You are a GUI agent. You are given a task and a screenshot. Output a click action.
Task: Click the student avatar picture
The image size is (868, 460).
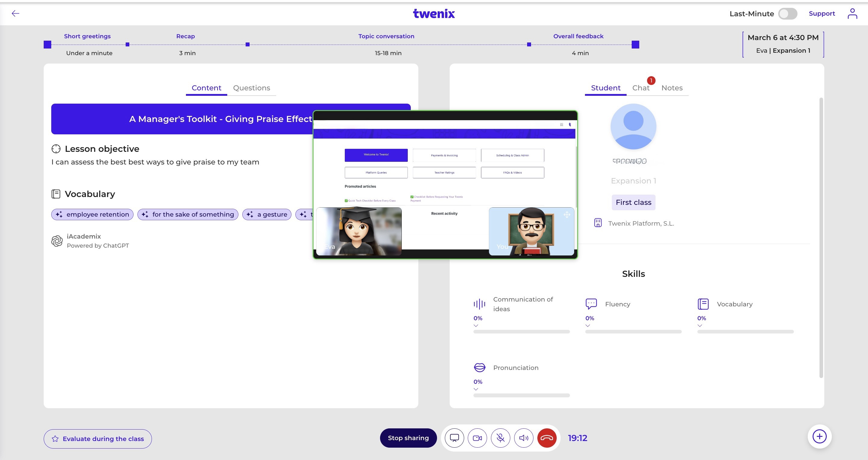tap(633, 126)
